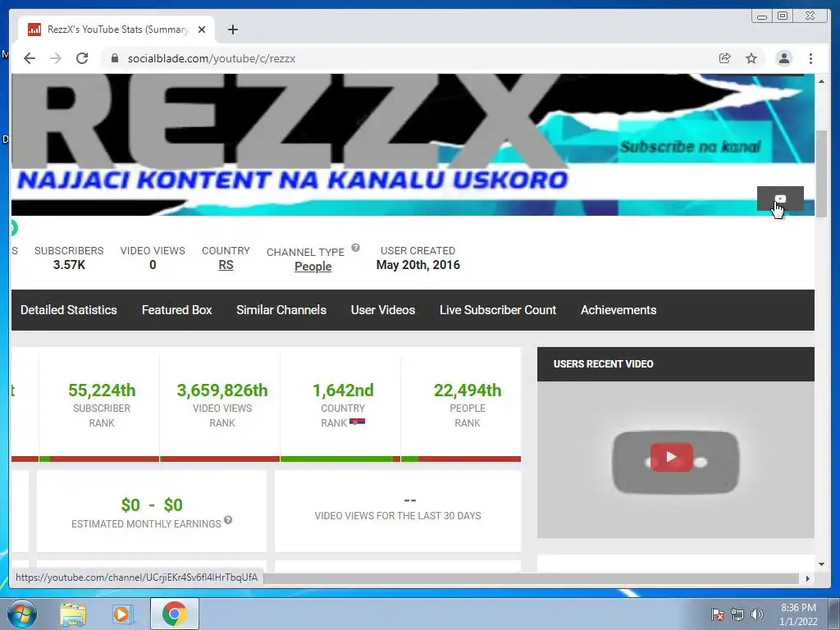Click the May 20th, 2016 created date
The image size is (840, 630).
[x=418, y=265]
